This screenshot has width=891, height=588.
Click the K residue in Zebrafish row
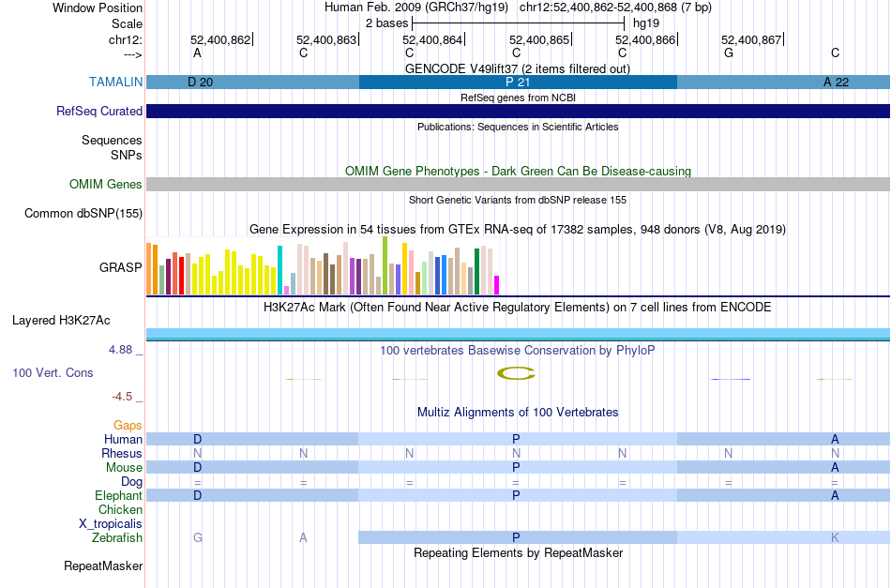pyautogui.click(x=835, y=537)
